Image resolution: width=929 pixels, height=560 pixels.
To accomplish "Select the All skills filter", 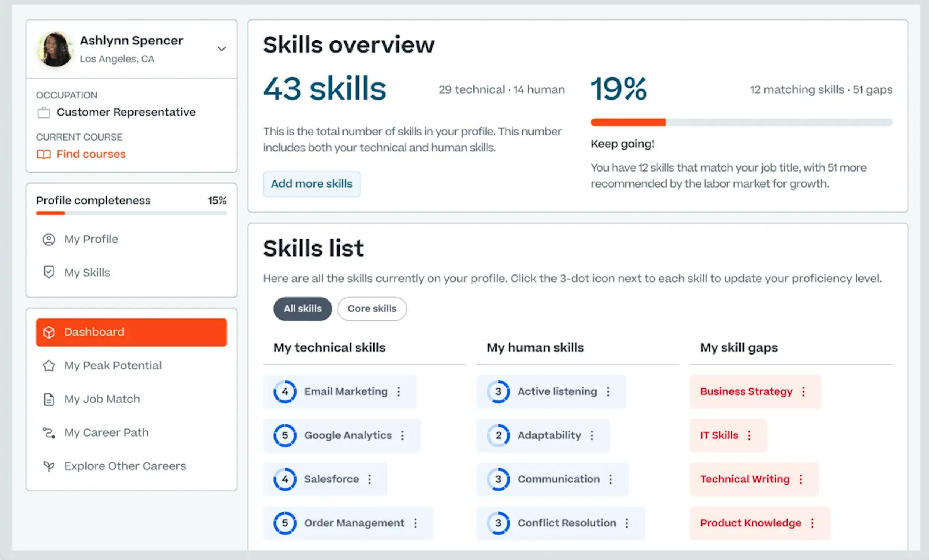I will [302, 309].
